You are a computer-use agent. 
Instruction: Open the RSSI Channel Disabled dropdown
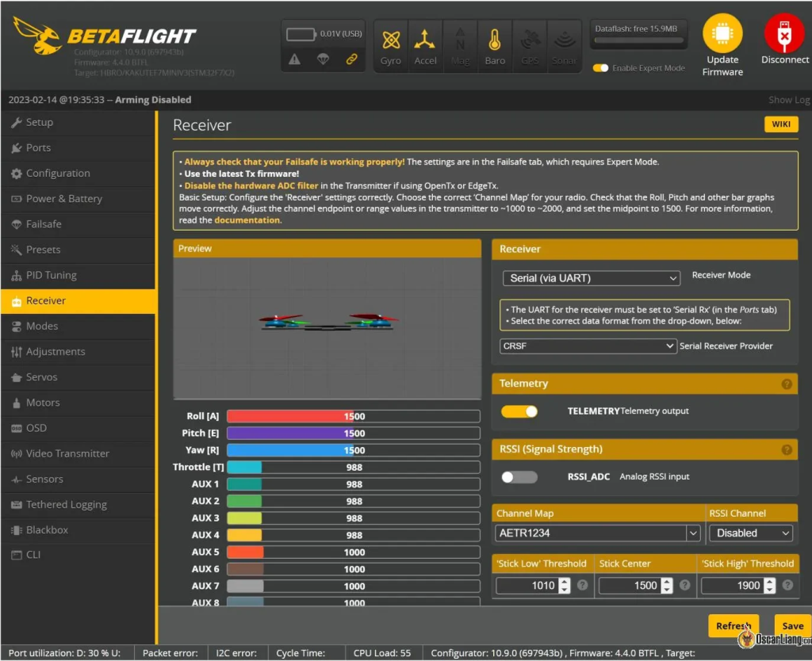[x=751, y=533]
